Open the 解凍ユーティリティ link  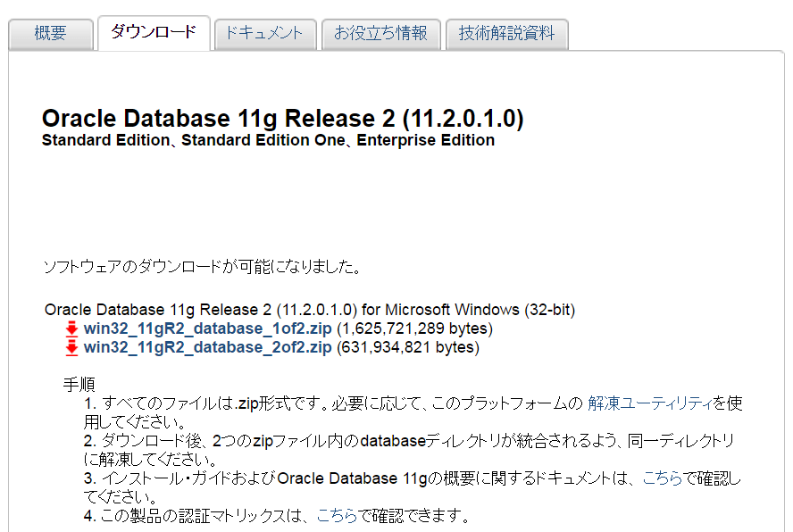650,403
